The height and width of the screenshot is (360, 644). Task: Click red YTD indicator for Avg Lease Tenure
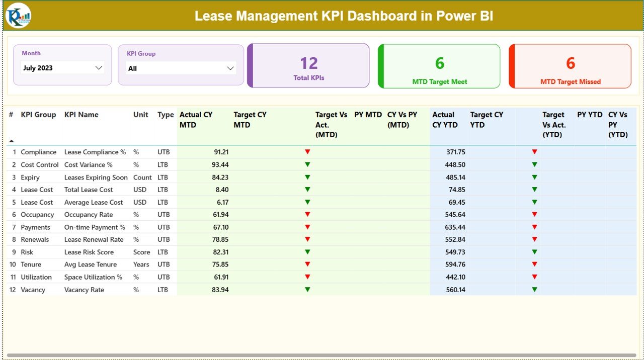coord(534,264)
